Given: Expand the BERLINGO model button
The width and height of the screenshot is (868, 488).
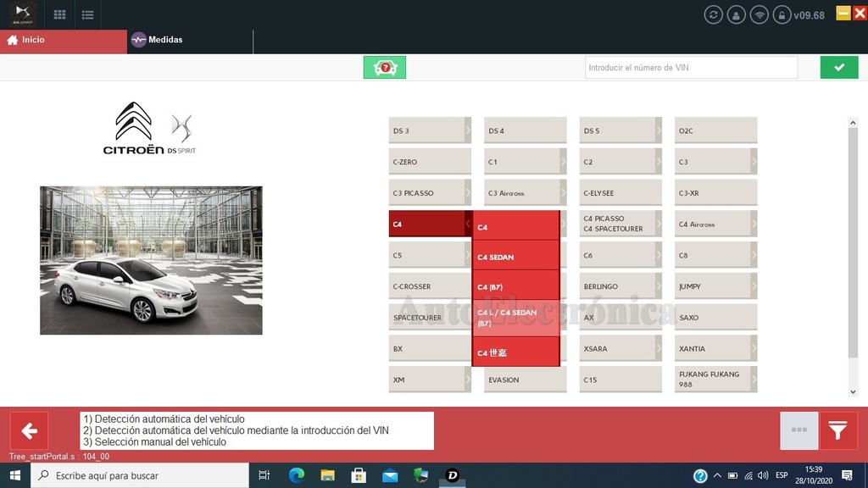Looking at the screenshot, I should [x=620, y=286].
